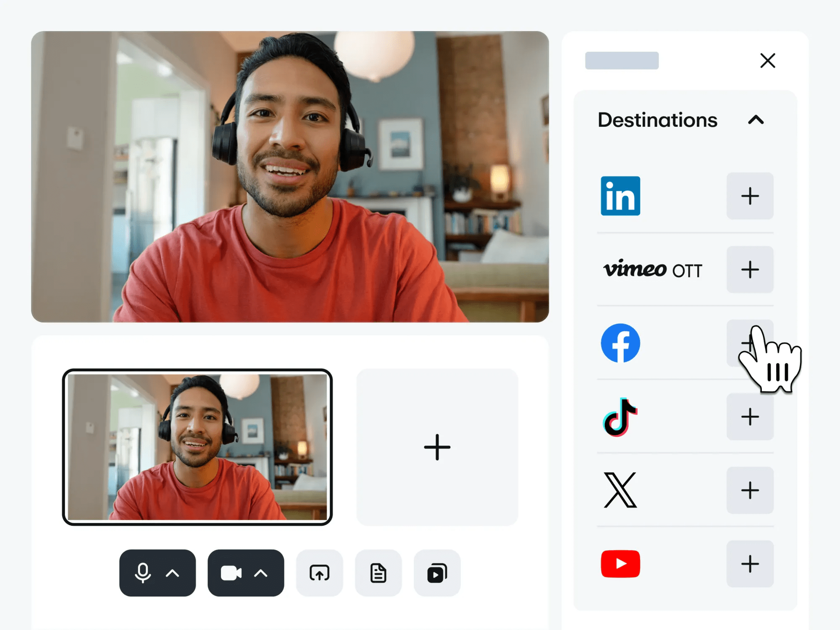This screenshot has height=630, width=840.
Task: Click the LinkedIn logo icon
Action: pyautogui.click(x=620, y=196)
